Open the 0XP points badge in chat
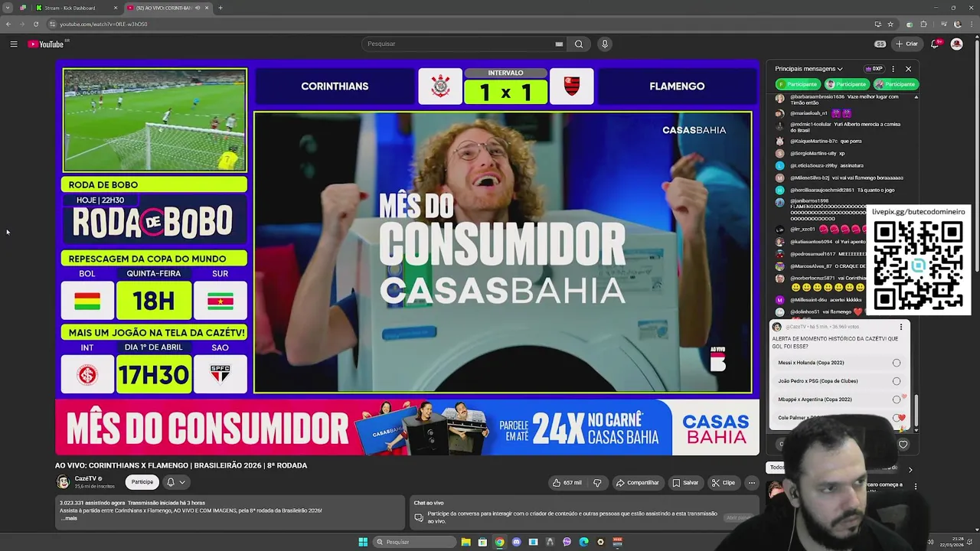980x551 pixels. click(x=874, y=69)
